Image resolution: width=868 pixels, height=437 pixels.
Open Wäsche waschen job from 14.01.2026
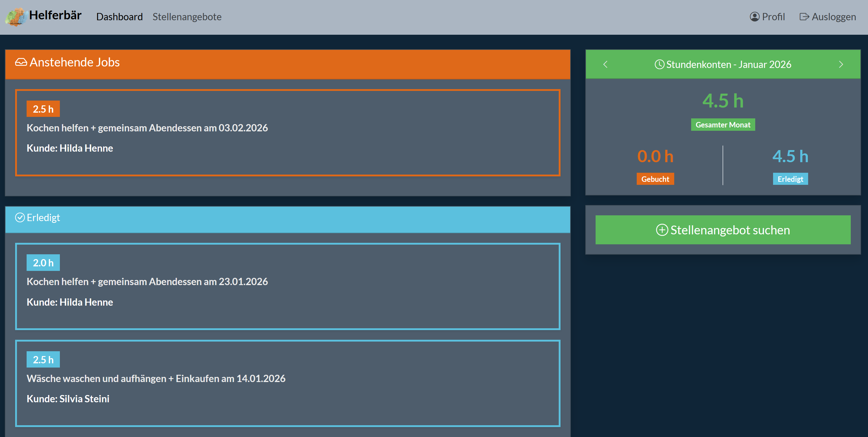pyautogui.click(x=288, y=383)
